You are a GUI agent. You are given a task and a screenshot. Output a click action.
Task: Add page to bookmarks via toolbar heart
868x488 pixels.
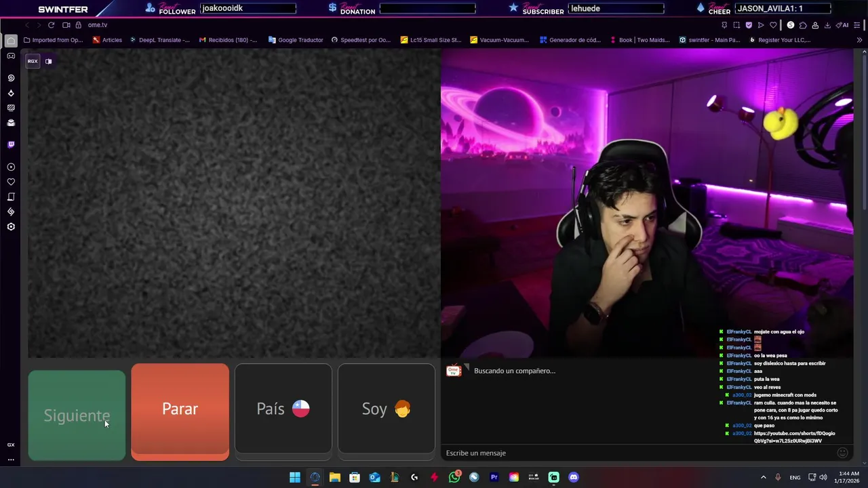tap(773, 25)
